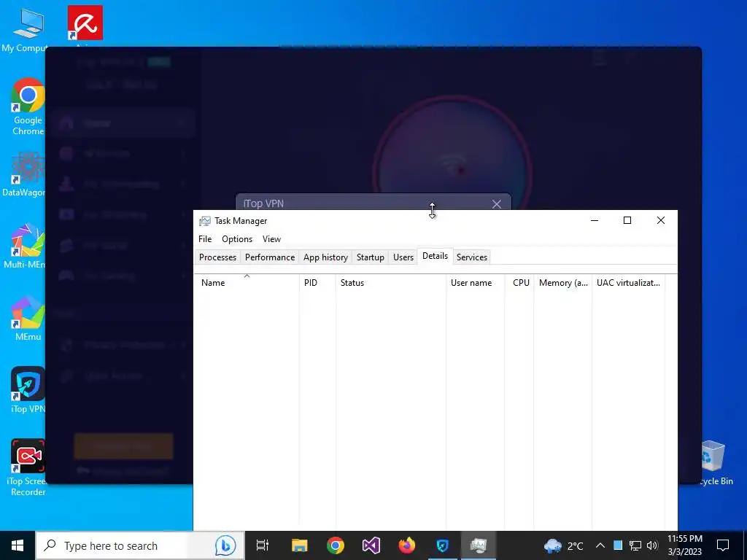Image resolution: width=747 pixels, height=560 pixels.
Task: Select the DataWagon desktop shortcut
Action: (25, 174)
